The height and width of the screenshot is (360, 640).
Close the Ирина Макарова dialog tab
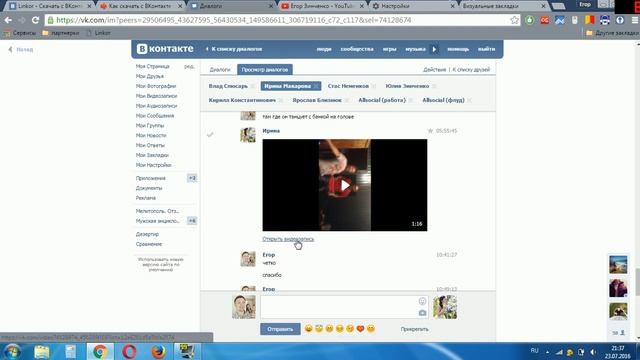pos(316,86)
